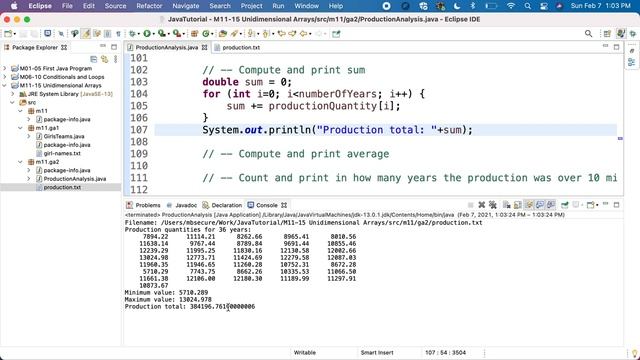
Task: Open the Navigate menu
Action: click(x=186, y=6)
